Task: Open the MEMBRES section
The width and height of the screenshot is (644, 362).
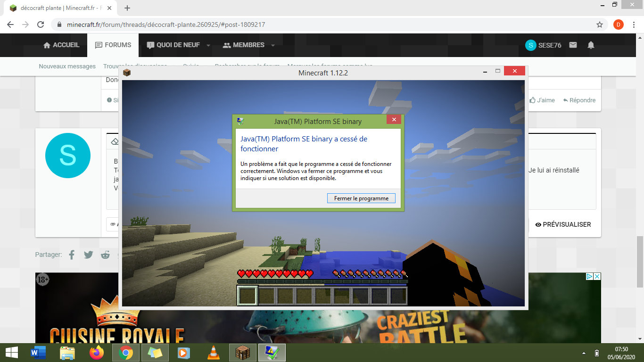Action: click(243, 45)
